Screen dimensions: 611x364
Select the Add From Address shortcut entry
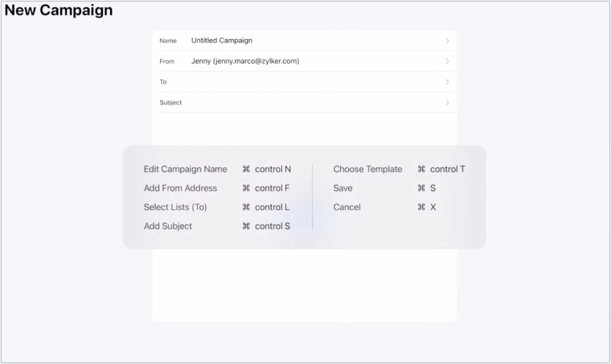(x=180, y=188)
